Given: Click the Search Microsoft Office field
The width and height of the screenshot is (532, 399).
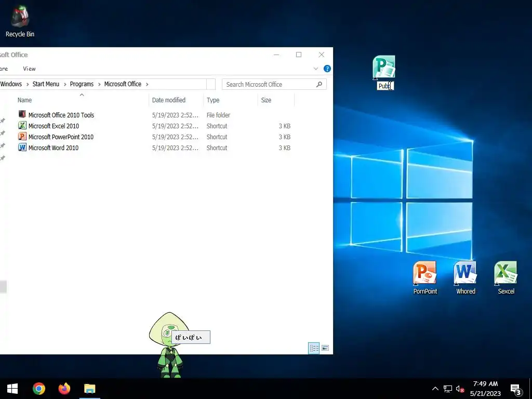Looking at the screenshot, I should coord(274,84).
